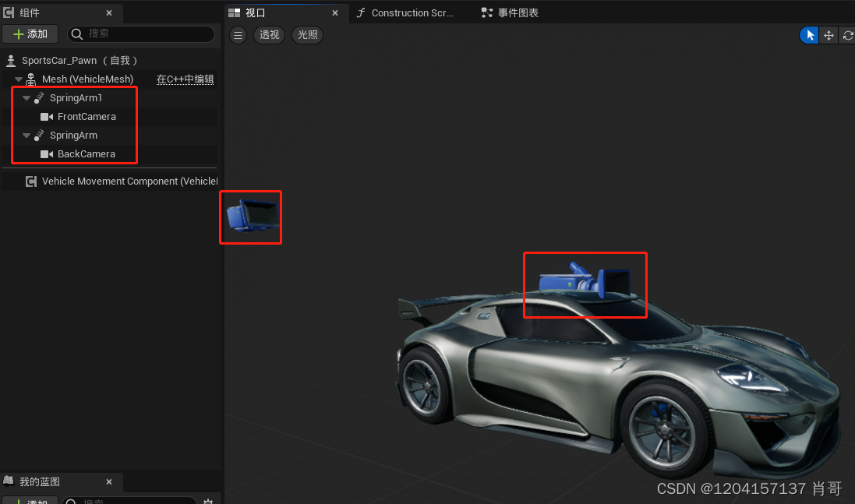Image resolution: width=855 pixels, height=504 pixels.
Task: Select Mesh (VehicleMesh) component
Action: tap(87, 79)
